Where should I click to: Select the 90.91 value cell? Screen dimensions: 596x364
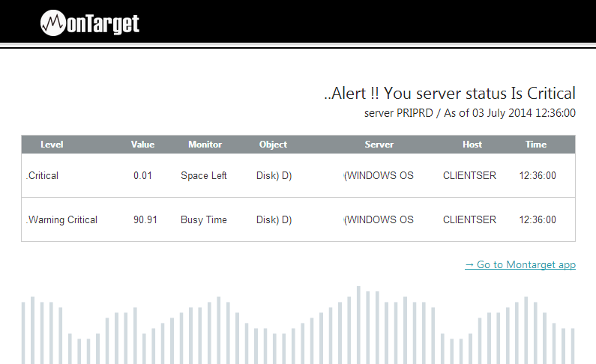click(145, 219)
